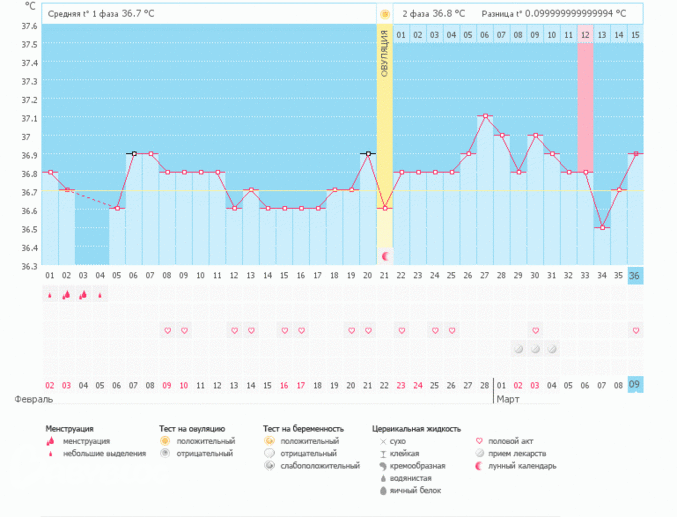The width and height of the screenshot is (677, 517).
Task: Click the positive ovulation test legend icon
Action: point(166,441)
